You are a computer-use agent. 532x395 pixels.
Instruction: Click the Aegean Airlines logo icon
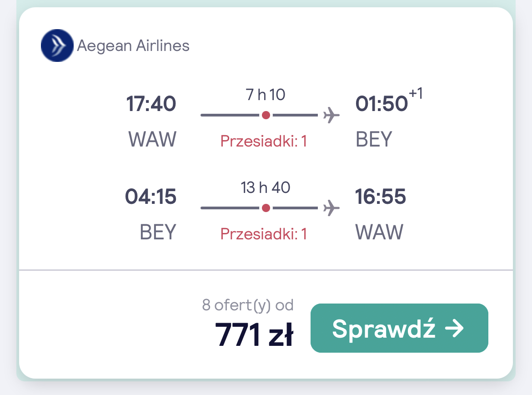57,46
